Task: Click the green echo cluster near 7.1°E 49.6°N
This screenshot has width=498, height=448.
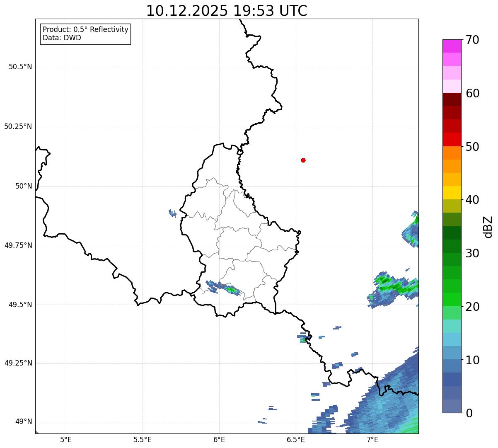Action: tap(393, 290)
